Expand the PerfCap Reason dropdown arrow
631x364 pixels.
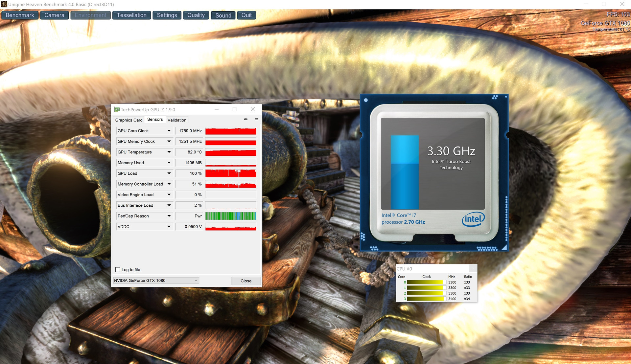coord(169,216)
